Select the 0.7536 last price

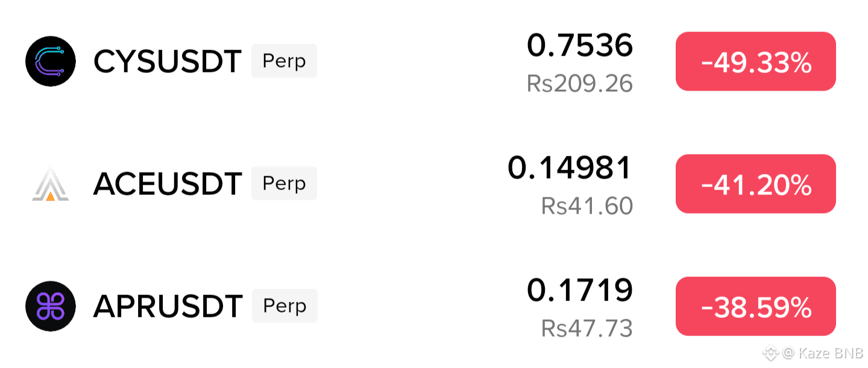(x=580, y=46)
